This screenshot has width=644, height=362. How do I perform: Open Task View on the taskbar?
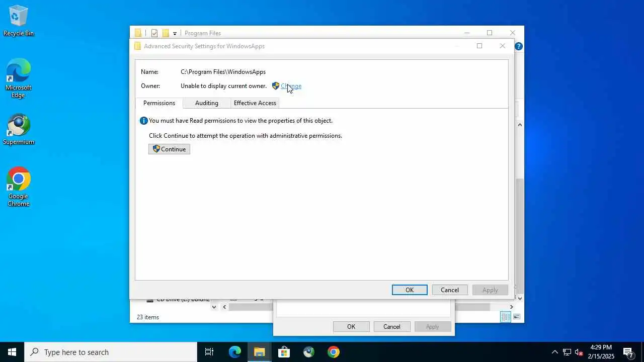[209, 352]
